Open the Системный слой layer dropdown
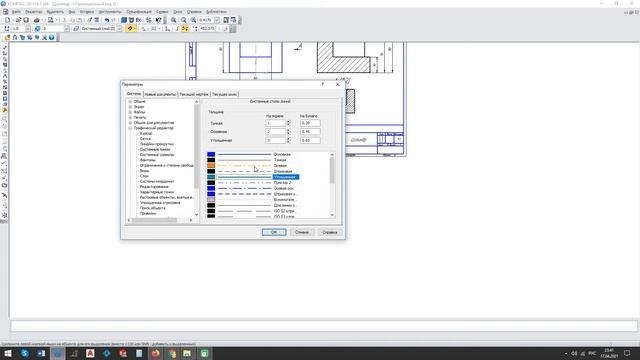The image size is (640, 360). [x=119, y=29]
